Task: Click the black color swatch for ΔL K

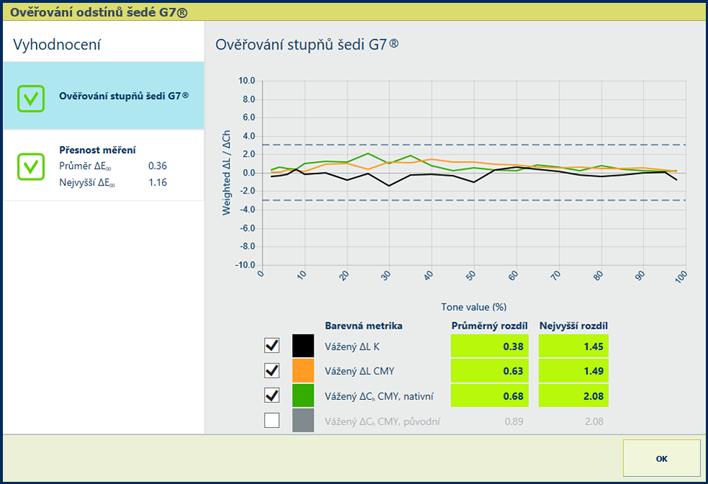Action: point(303,346)
